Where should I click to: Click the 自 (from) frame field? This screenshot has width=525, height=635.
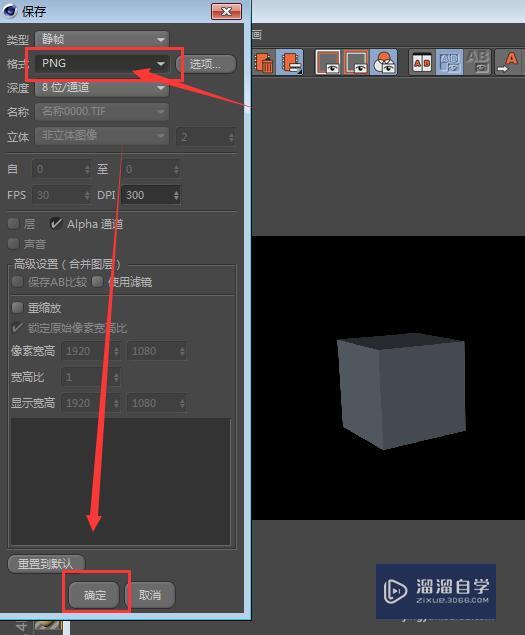click(x=62, y=169)
